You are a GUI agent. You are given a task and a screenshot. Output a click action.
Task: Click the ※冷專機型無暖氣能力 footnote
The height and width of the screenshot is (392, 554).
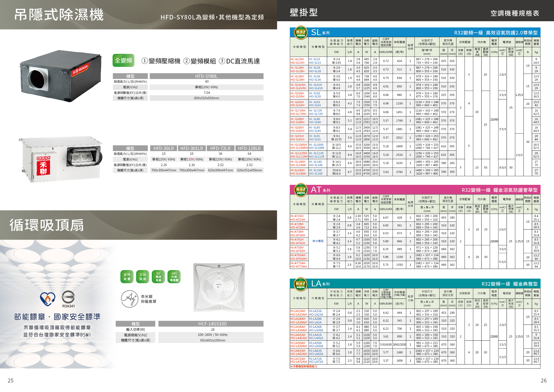pos(304,367)
